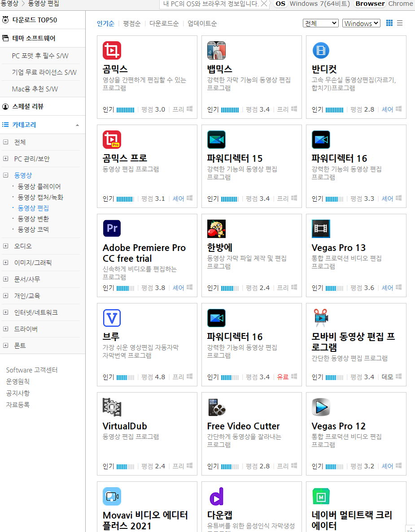The height and width of the screenshot is (532, 415).
Task: Click the 스페셜 리뷰 person icon
Action: point(5,106)
